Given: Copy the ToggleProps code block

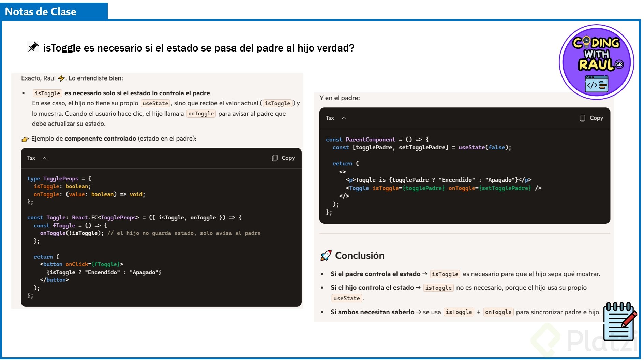Looking at the screenshot, I should [283, 158].
